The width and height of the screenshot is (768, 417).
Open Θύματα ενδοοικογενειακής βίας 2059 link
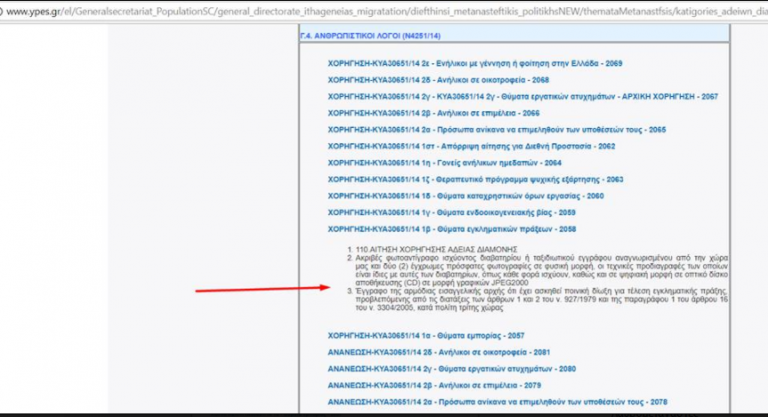[452, 212]
